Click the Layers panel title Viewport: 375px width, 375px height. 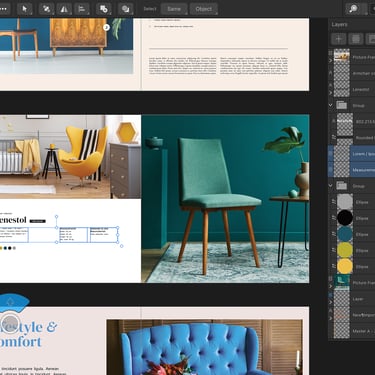click(x=339, y=24)
